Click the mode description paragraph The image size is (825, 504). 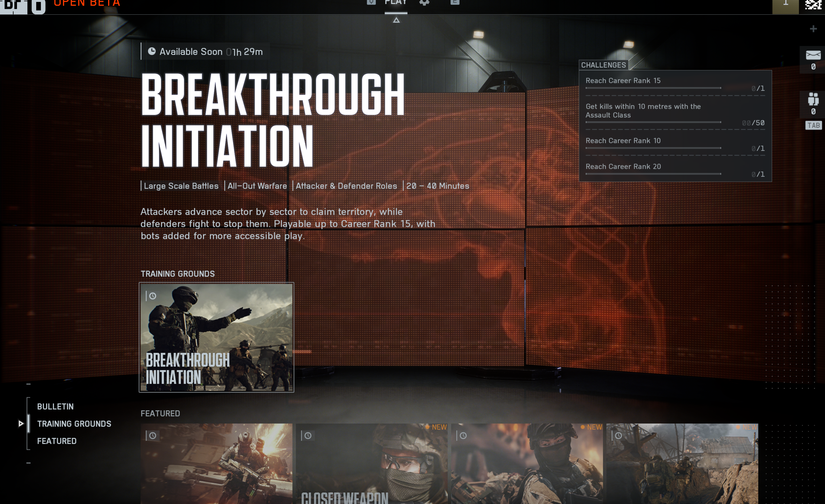pyautogui.click(x=288, y=224)
